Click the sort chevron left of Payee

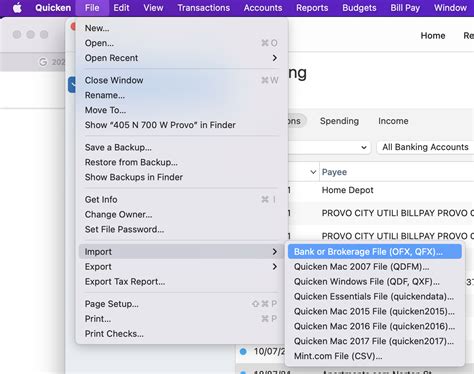pyautogui.click(x=313, y=172)
